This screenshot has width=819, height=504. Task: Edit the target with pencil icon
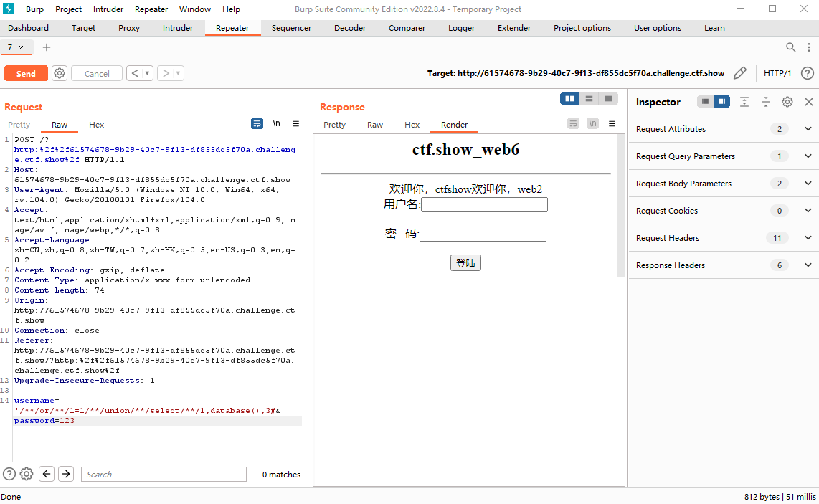point(739,73)
